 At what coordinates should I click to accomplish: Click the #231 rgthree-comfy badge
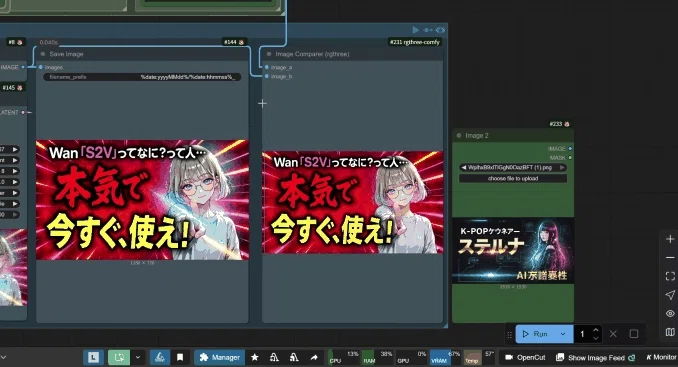pyautogui.click(x=415, y=42)
